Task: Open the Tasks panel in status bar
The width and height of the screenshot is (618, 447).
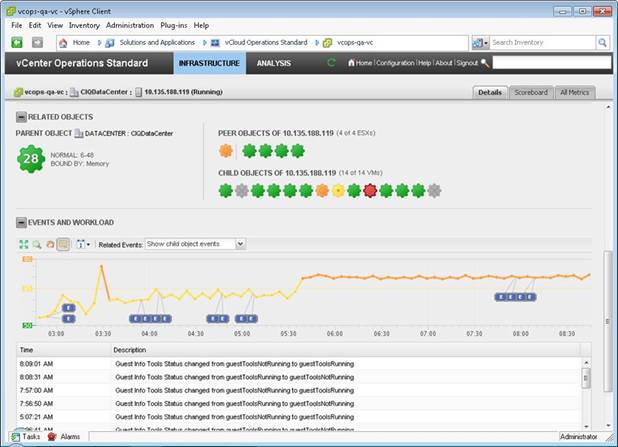Action: 26,437
